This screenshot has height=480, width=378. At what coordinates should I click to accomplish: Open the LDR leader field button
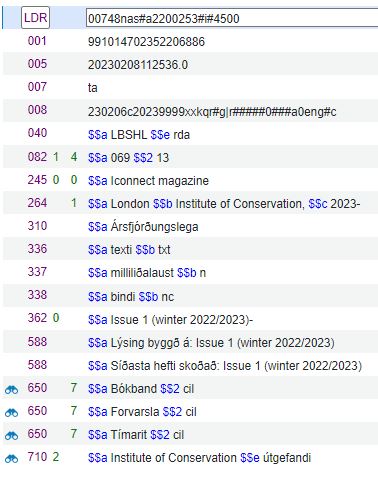pos(35,18)
